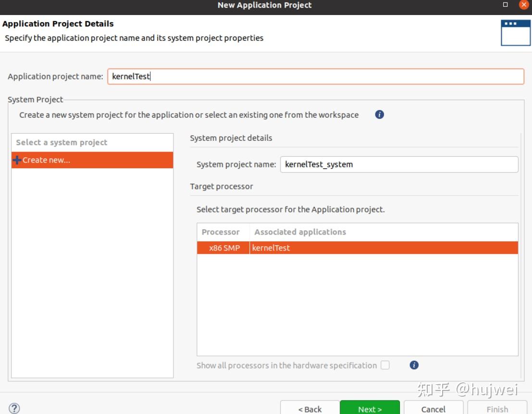Go back with the Back button
The width and height of the screenshot is (532, 414).
(310, 409)
